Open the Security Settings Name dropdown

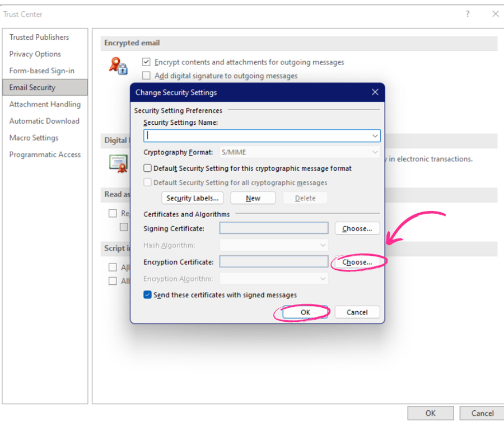pos(376,135)
